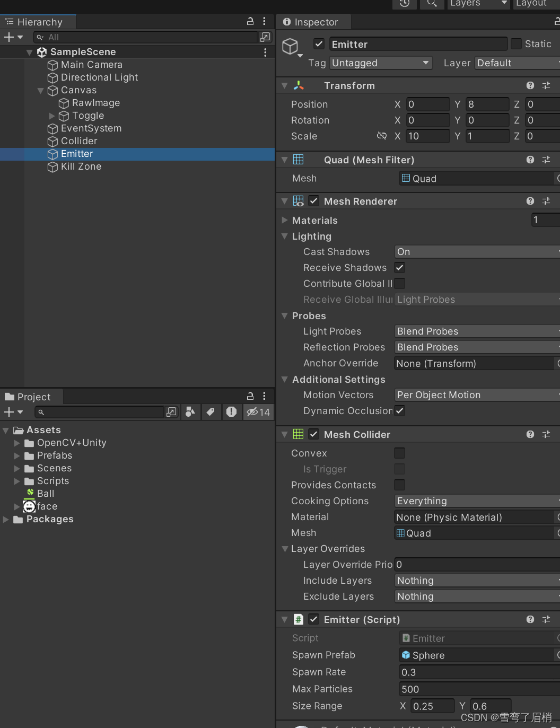Click the Project search-by-type icon
Image resolution: width=560 pixels, height=728 pixels.
click(x=190, y=412)
